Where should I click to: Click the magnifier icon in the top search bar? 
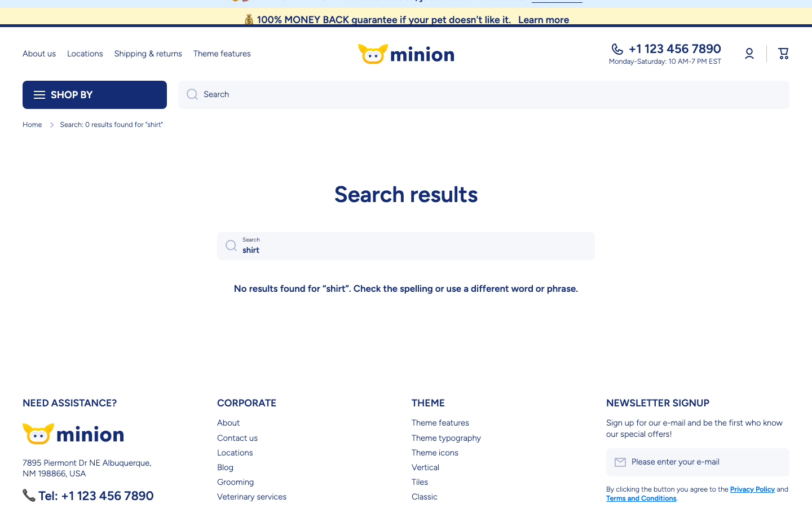point(192,94)
